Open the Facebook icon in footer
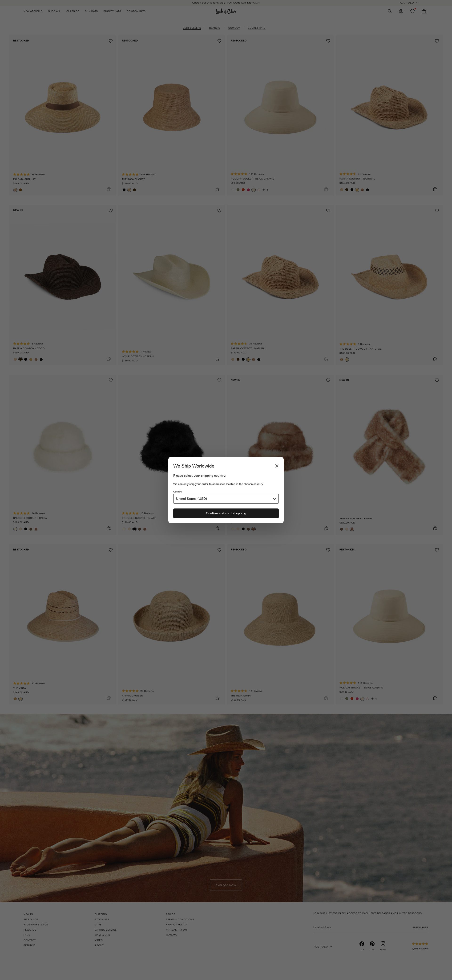The width and height of the screenshot is (452, 980). pyautogui.click(x=362, y=944)
